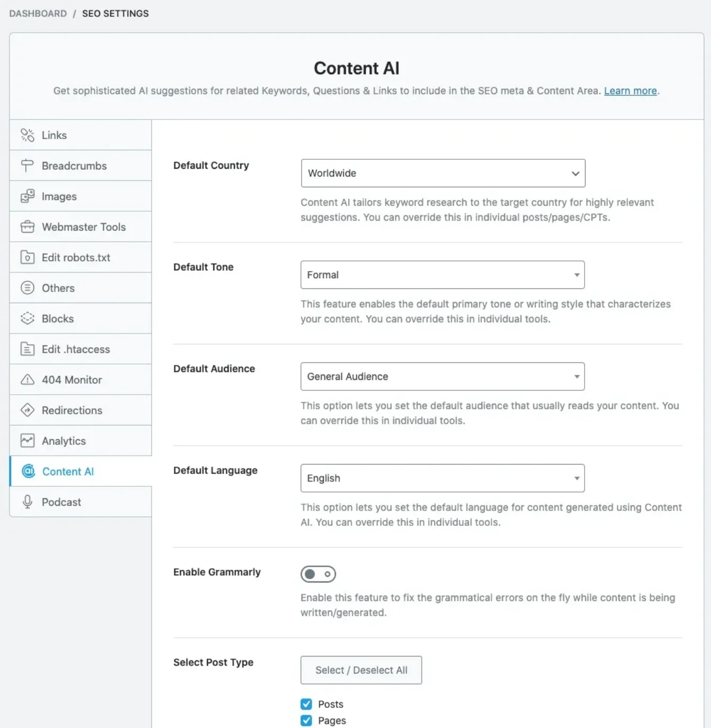Open the Learn more link

pos(630,90)
